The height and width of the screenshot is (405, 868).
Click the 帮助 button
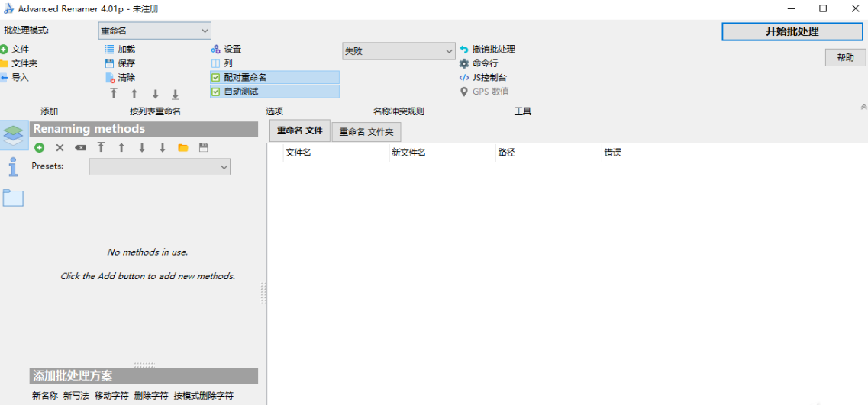coord(845,57)
